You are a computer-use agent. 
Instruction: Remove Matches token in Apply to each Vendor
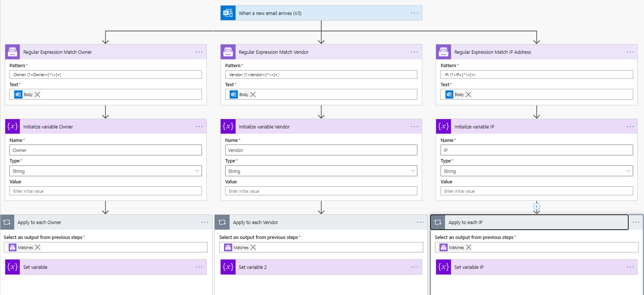coord(253,247)
